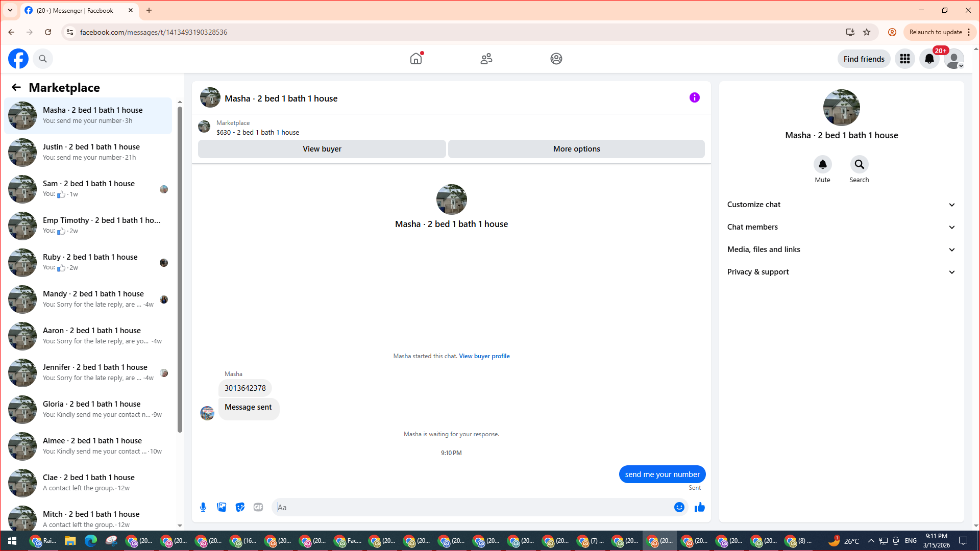Open the Chrome profile icon
980x551 pixels.
tap(892, 32)
